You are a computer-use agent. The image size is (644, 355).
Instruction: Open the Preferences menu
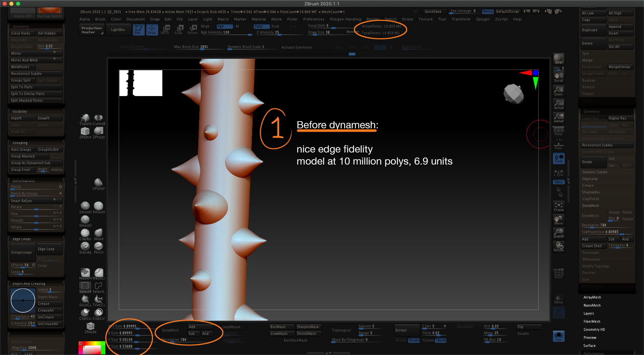click(313, 19)
